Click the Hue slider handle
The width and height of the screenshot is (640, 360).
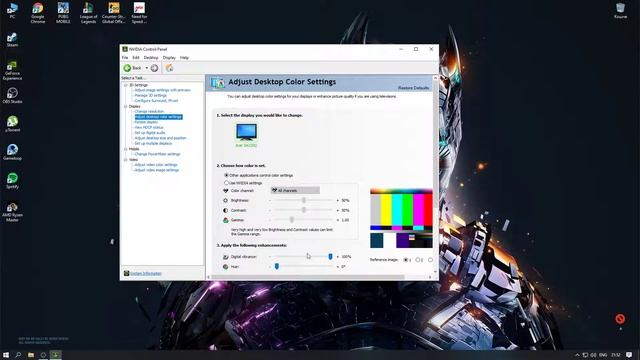pos(277,267)
